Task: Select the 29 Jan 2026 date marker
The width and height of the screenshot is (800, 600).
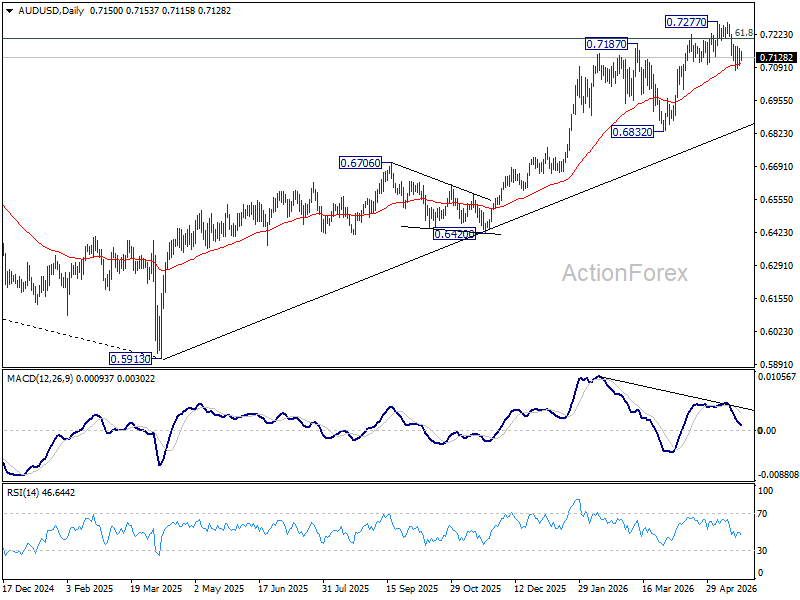Action: coord(605,589)
